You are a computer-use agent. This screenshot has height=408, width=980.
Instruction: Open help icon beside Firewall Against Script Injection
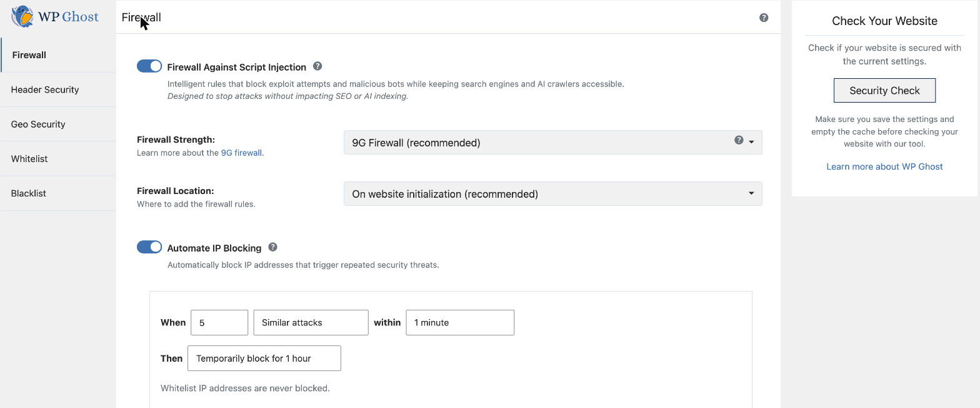click(317, 66)
